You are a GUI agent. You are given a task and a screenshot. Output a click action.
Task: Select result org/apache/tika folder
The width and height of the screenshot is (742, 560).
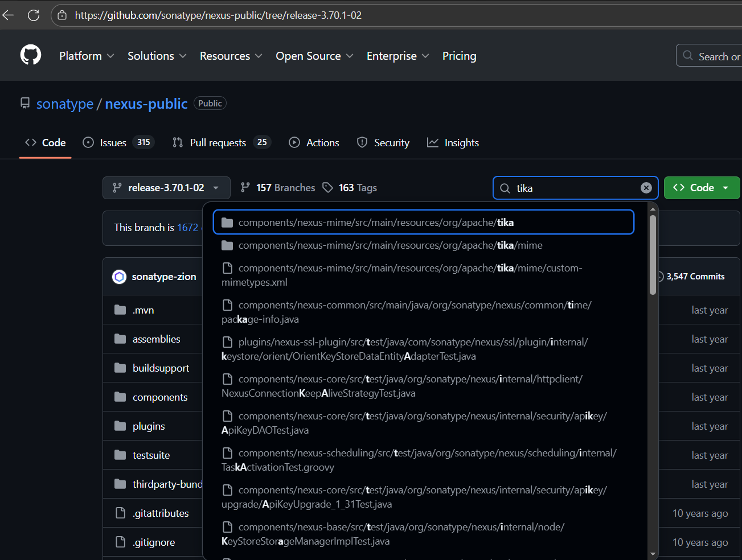[424, 222]
